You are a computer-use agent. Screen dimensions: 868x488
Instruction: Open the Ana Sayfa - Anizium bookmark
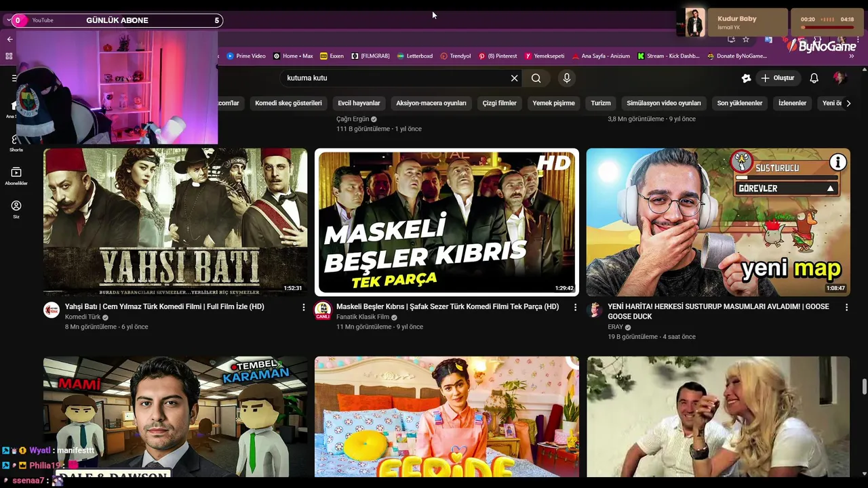tap(601, 56)
